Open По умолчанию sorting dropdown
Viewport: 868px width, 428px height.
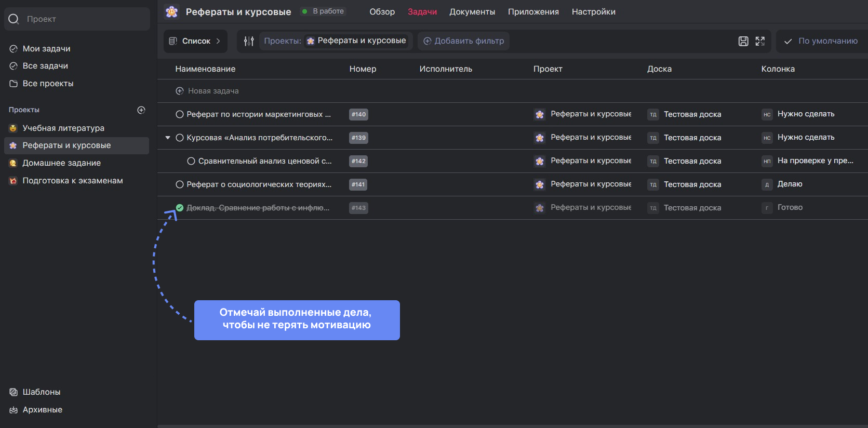pos(821,41)
